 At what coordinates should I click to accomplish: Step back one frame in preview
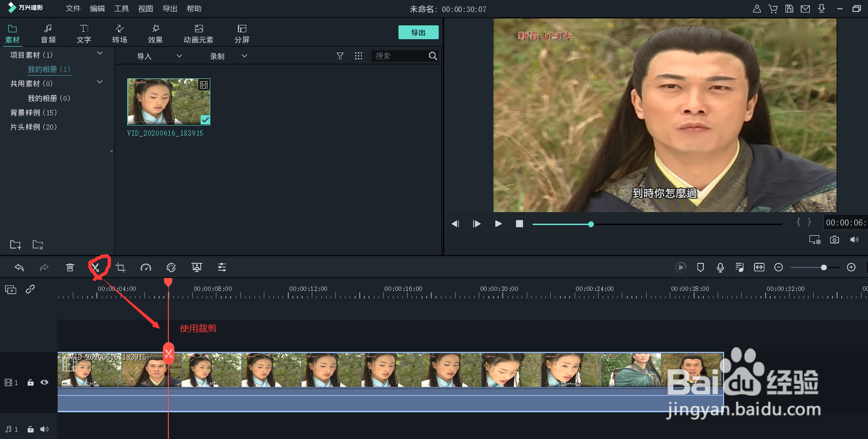tap(455, 224)
